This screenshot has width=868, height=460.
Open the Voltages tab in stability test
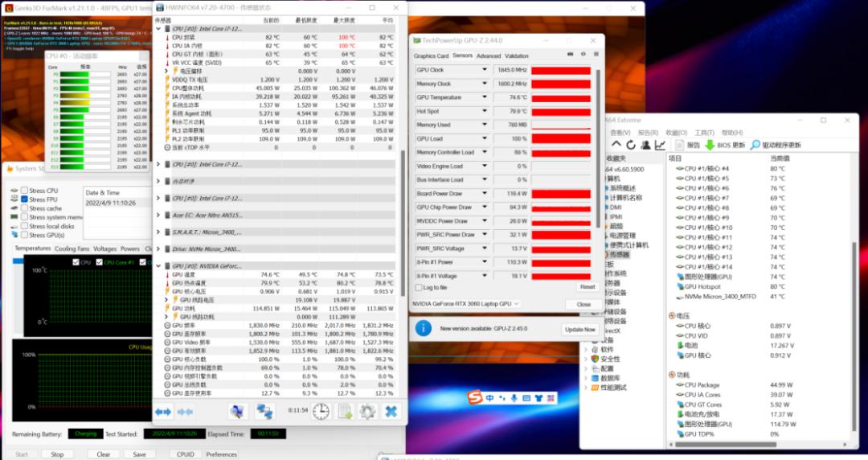click(x=104, y=248)
